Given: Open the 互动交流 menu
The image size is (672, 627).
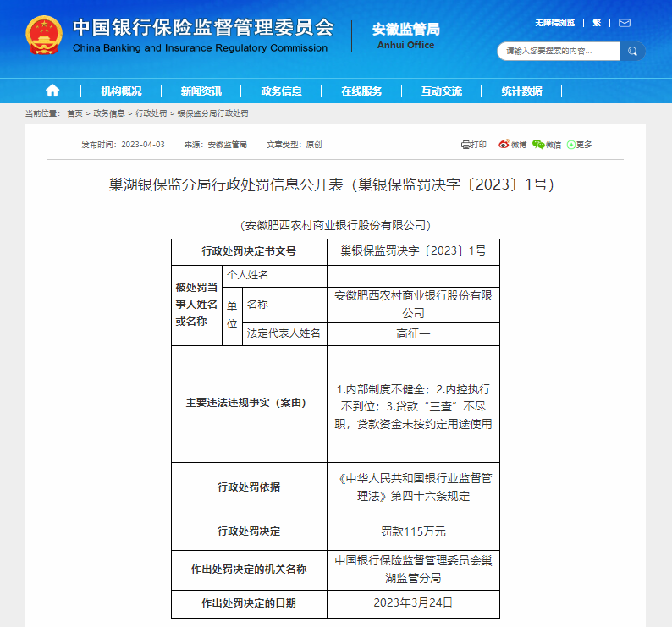Looking at the screenshot, I should 442,91.
